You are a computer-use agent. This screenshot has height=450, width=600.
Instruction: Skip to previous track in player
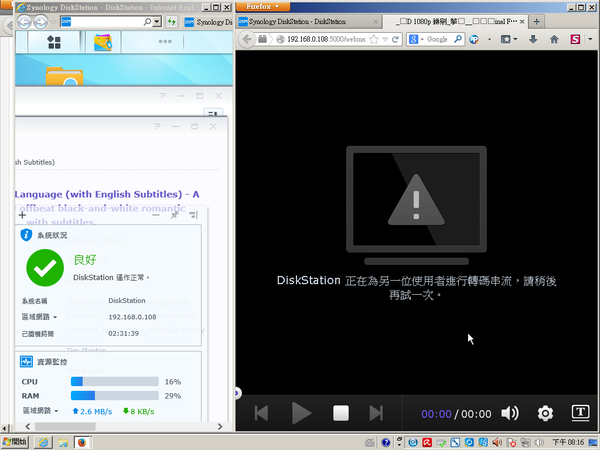tap(262, 413)
